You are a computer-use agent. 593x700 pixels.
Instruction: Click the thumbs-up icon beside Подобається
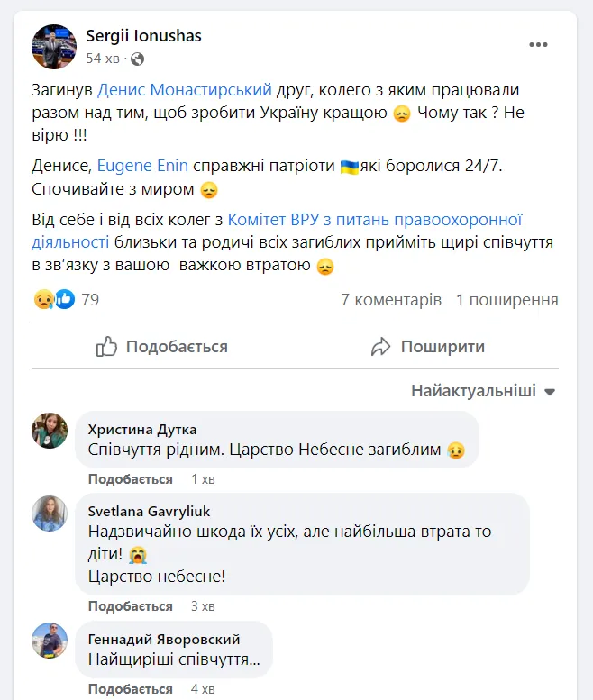pos(107,347)
